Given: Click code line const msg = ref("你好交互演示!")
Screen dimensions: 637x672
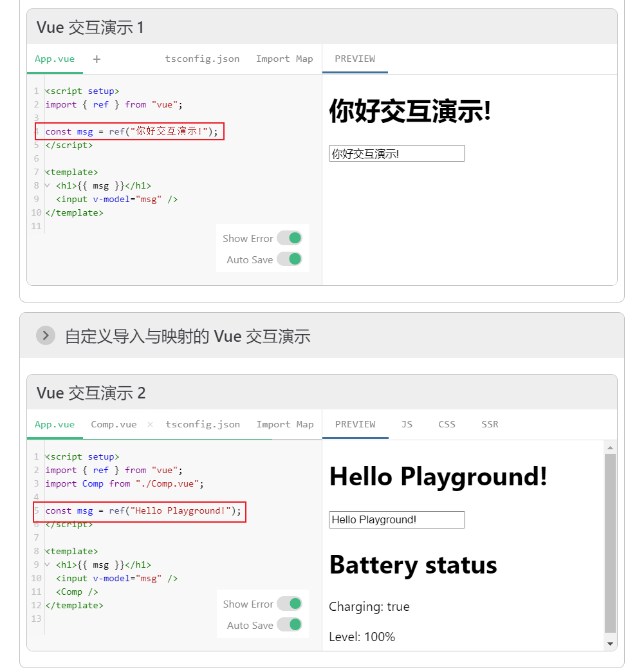Looking at the screenshot, I should 132,131.
